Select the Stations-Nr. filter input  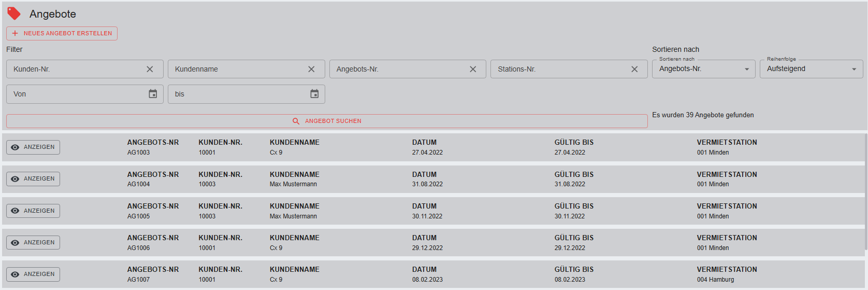558,69
